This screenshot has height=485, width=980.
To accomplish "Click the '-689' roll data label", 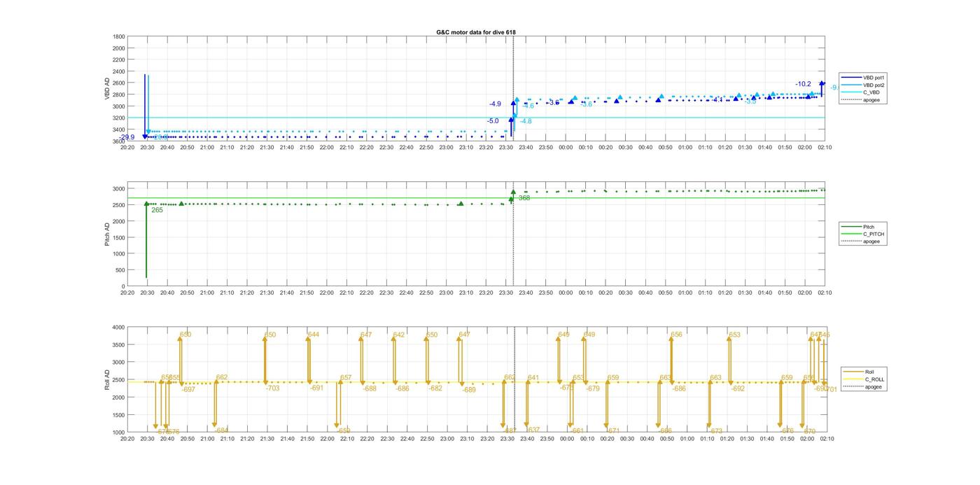I will (x=469, y=390).
